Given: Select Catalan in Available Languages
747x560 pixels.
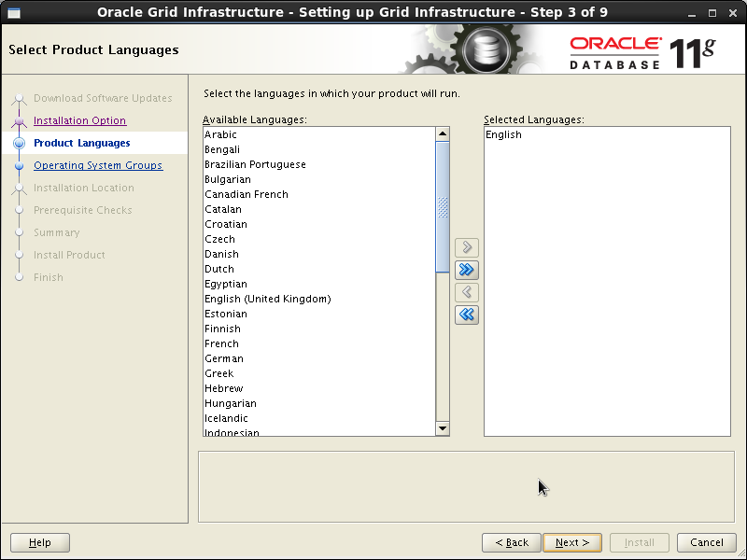Looking at the screenshot, I should pos(318,209).
